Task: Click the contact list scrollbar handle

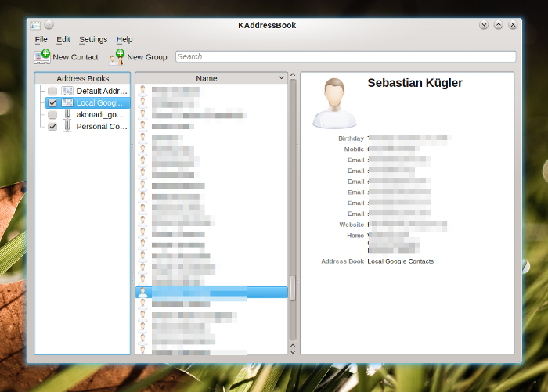Action: (293, 288)
